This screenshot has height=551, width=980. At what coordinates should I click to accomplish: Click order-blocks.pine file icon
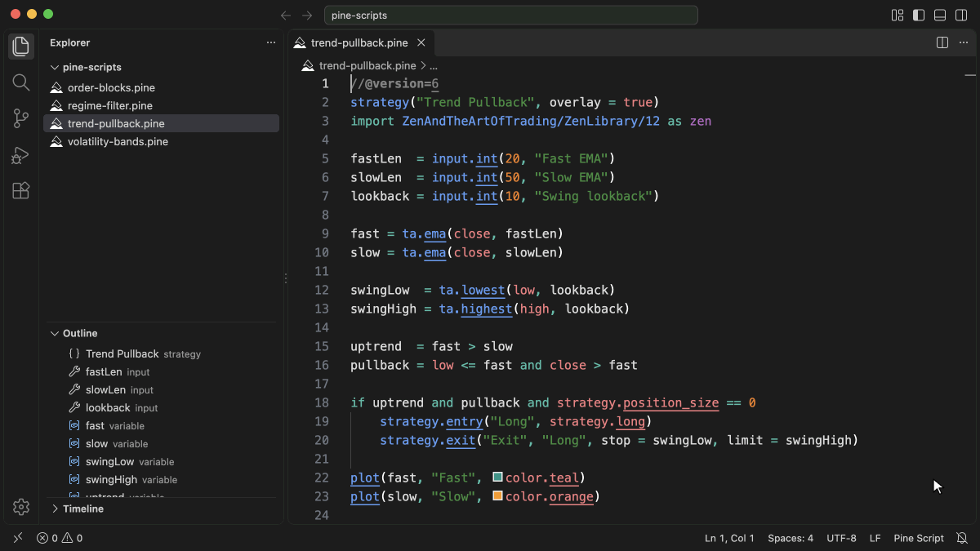tap(56, 88)
